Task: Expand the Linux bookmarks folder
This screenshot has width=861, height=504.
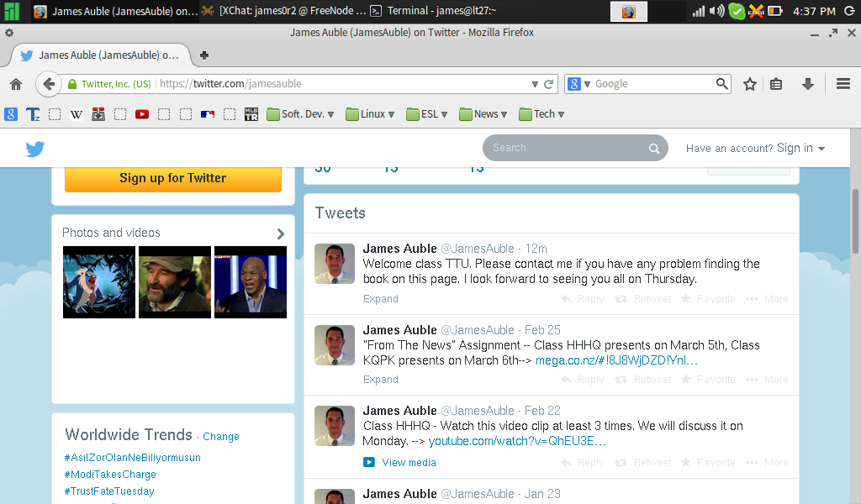Action: 370,114
